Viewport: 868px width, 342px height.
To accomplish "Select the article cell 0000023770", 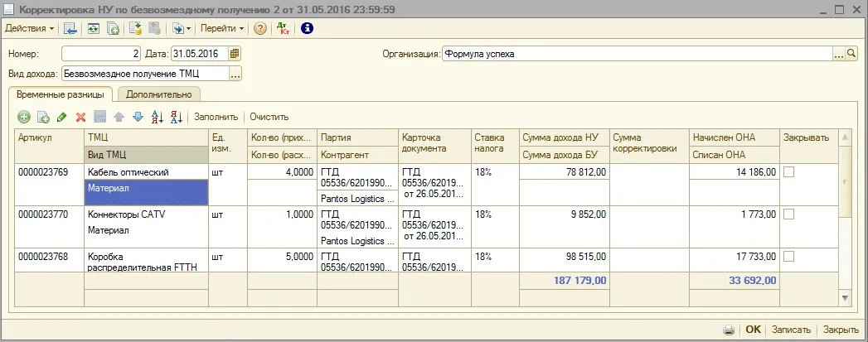I will pos(49,227).
